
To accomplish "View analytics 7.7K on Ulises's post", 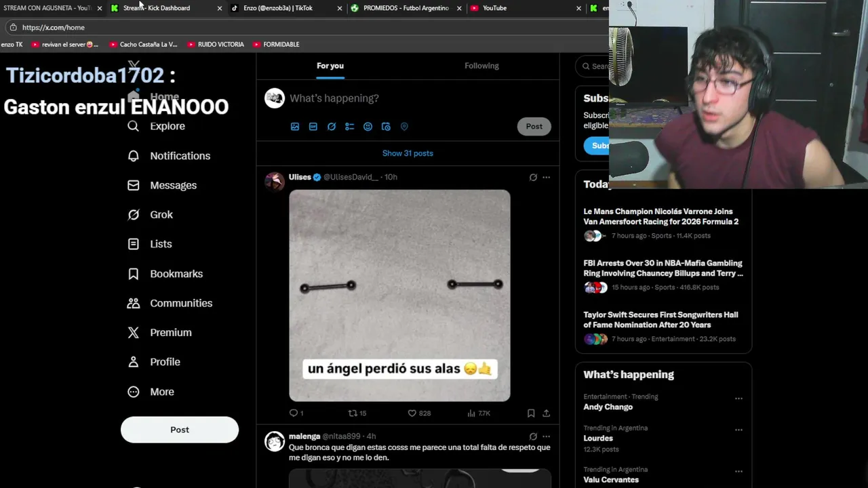I will point(479,413).
